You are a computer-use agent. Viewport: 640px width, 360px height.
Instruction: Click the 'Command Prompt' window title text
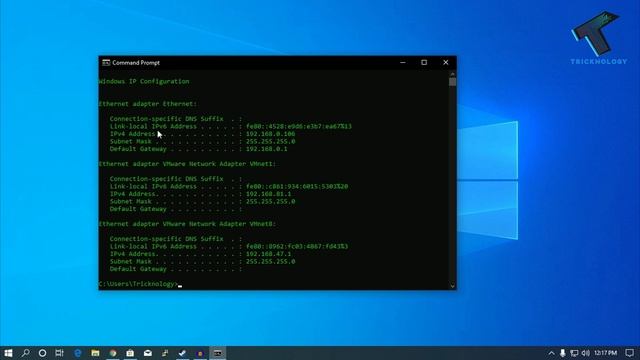click(x=136, y=62)
